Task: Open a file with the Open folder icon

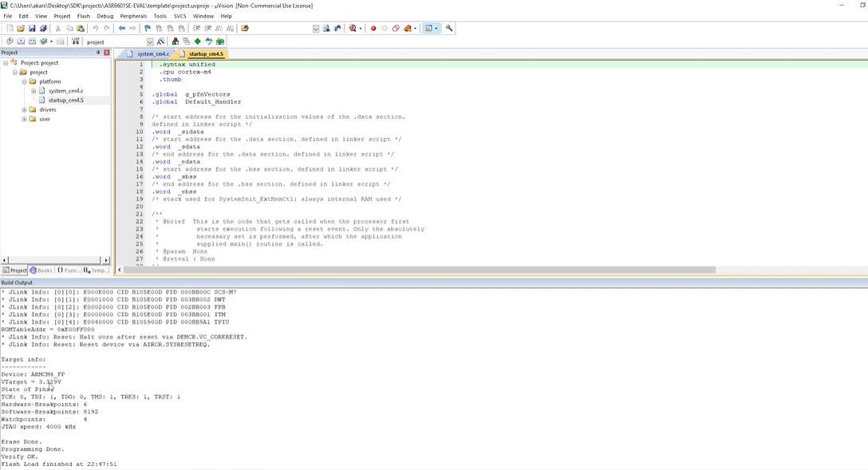Action: 21,28
